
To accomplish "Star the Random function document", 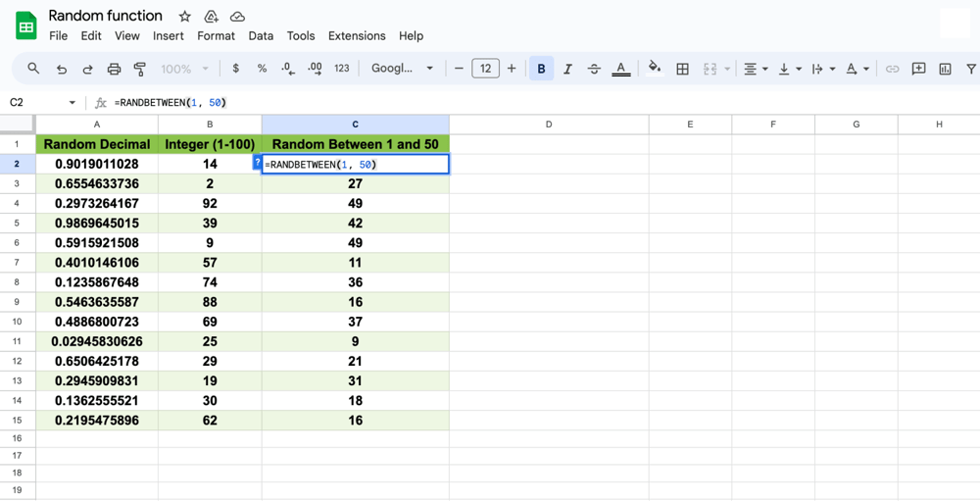I will 184,17.
